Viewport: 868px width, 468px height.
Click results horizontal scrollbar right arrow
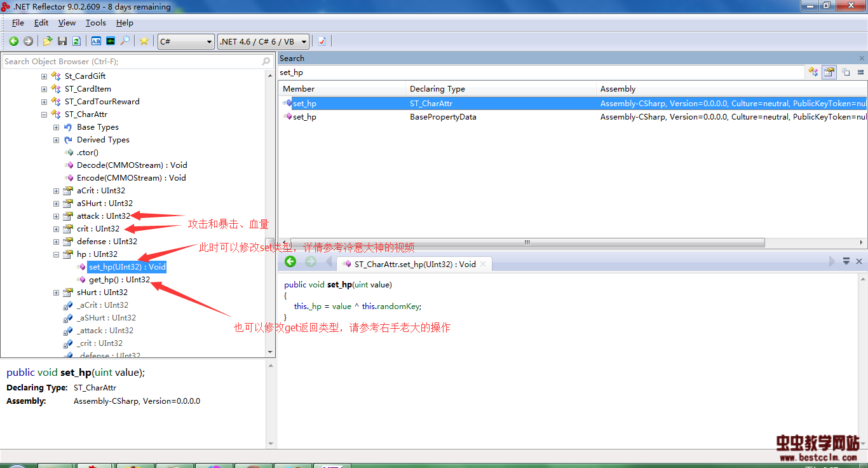[x=862, y=242]
